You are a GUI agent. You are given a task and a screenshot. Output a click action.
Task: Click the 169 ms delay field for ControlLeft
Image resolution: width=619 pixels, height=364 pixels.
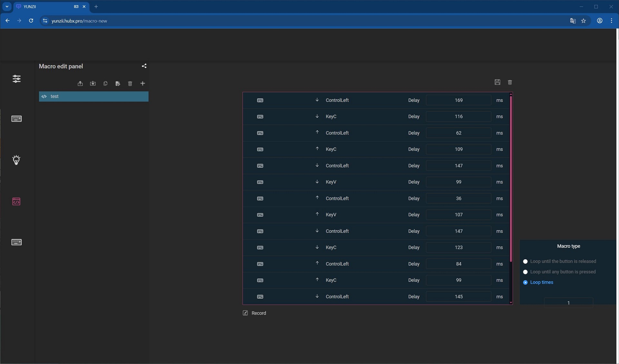pos(458,100)
